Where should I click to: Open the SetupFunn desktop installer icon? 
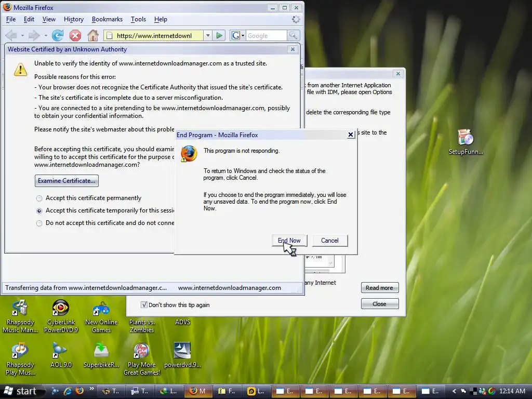(465, 142)
